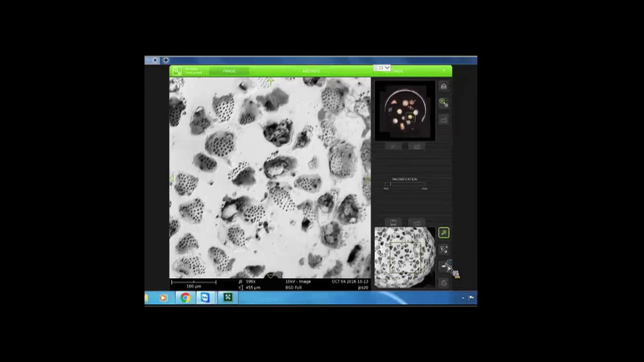Open a new remote session plus tab

(x=166, y=60)
